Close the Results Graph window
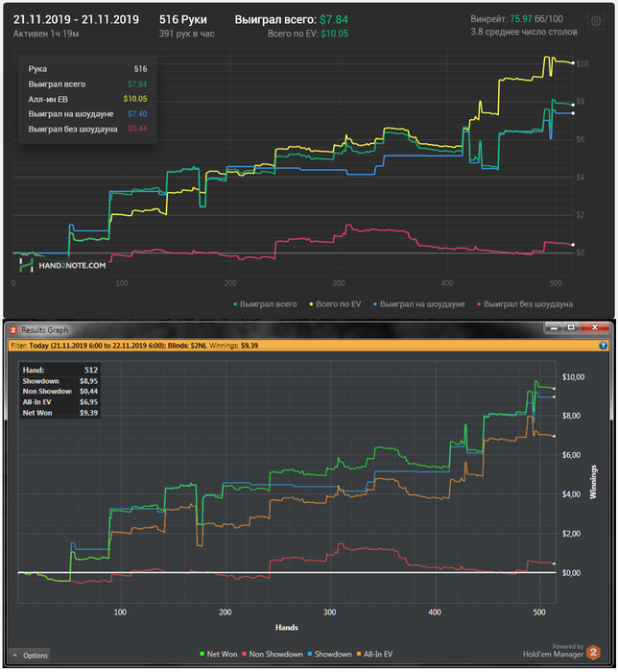 click(x=594, y=328)
